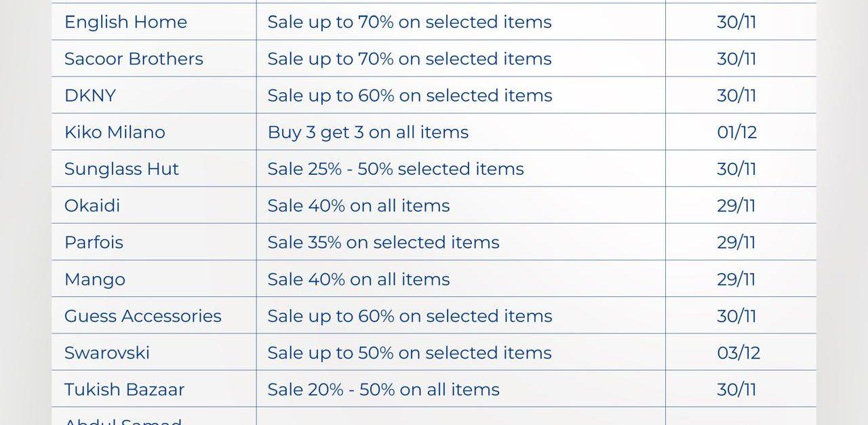Click the Tukish Bazaar brand name
The image size is (868, 425).
124,389
